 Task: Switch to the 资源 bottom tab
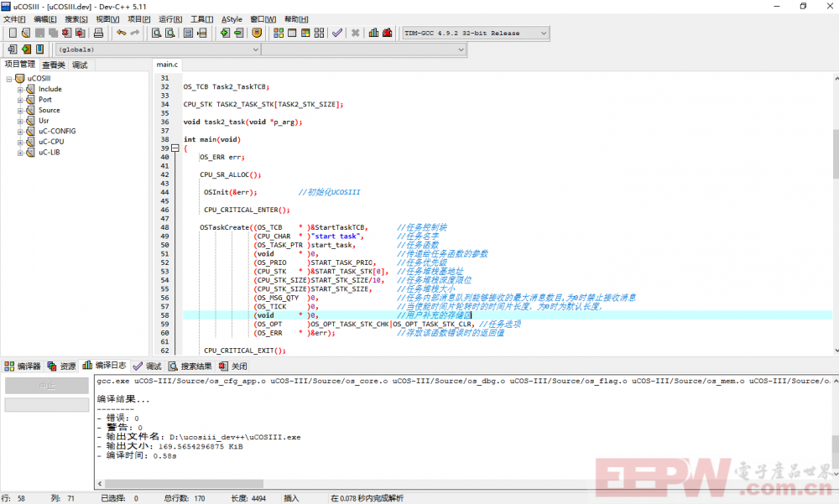(x=61, y=366)
